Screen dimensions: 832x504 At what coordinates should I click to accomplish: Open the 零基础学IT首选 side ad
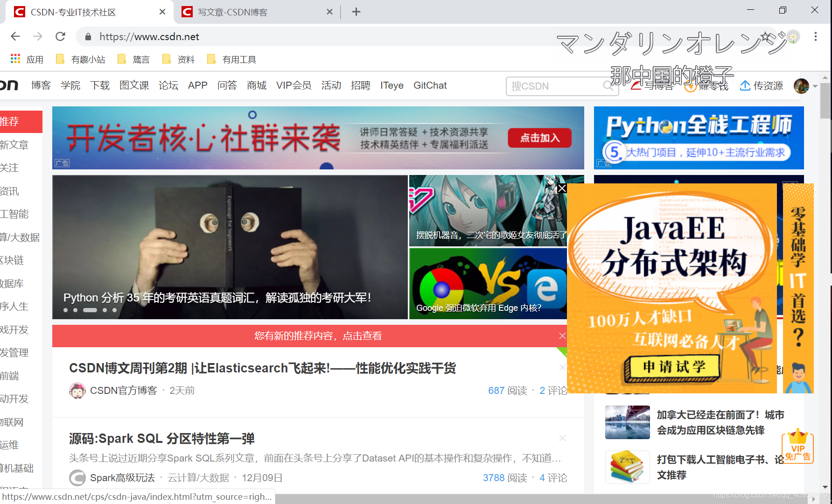point(798,288)
